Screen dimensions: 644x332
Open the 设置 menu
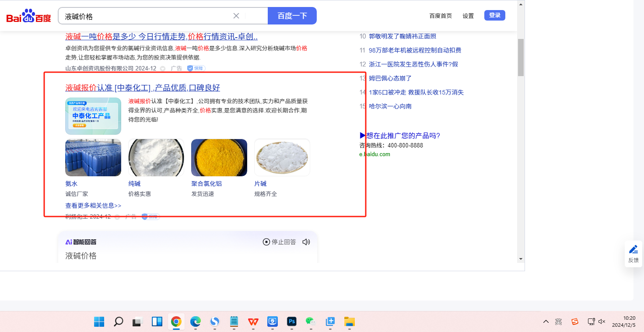point(468,16)
